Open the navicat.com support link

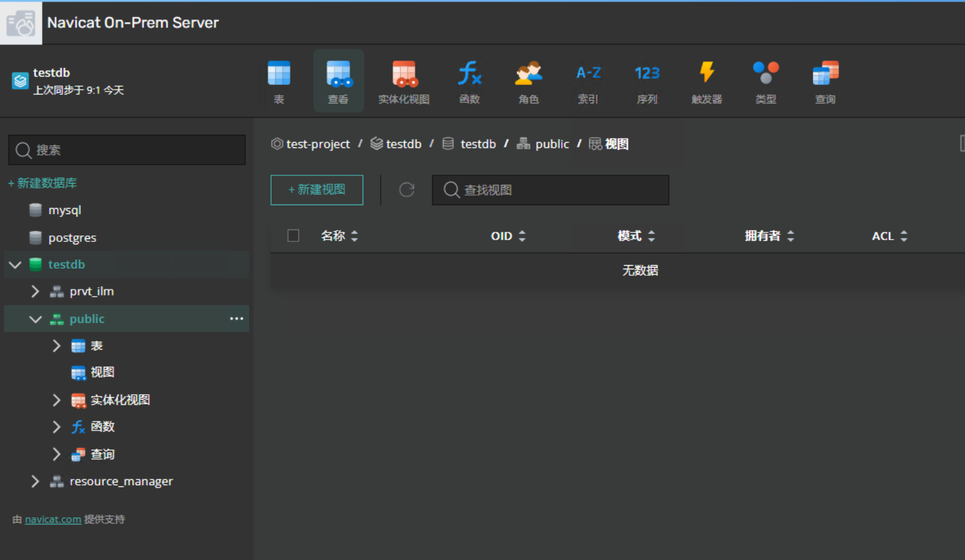[53, 520]
